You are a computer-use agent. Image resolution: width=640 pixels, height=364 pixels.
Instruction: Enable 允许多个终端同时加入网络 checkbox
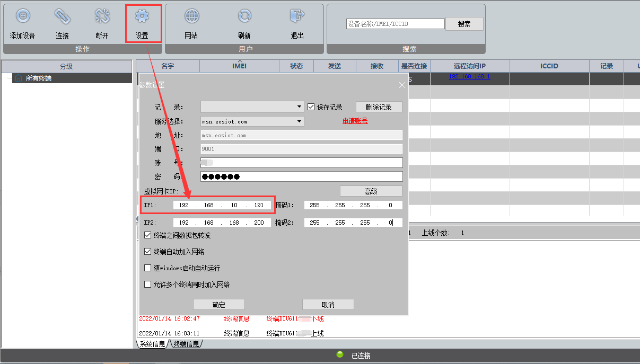click(148, 285)
